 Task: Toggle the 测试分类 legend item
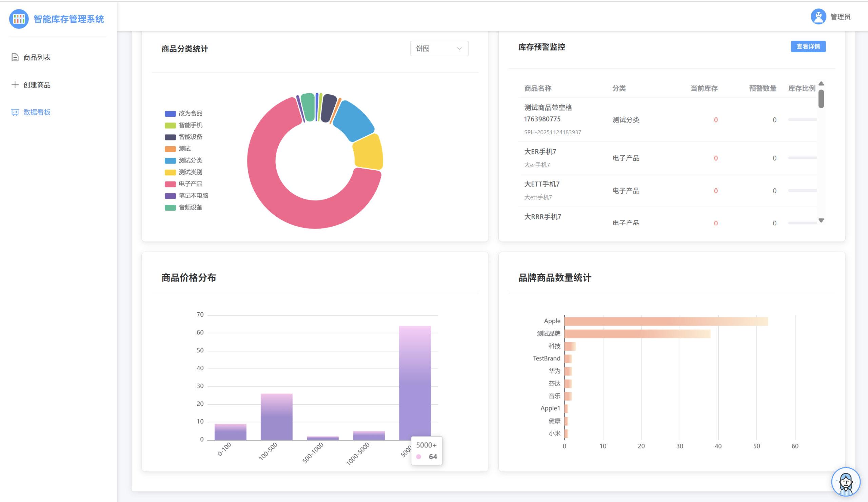(x=190, y=160)
